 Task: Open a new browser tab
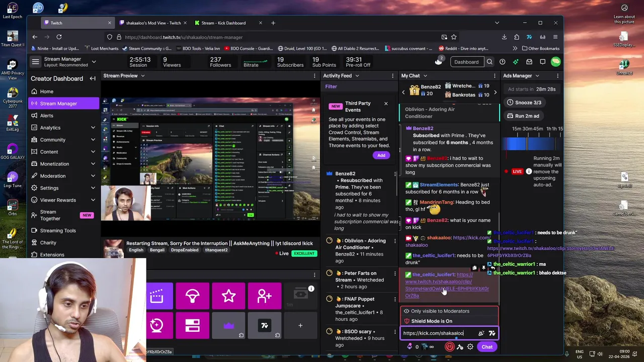(273, 23)
